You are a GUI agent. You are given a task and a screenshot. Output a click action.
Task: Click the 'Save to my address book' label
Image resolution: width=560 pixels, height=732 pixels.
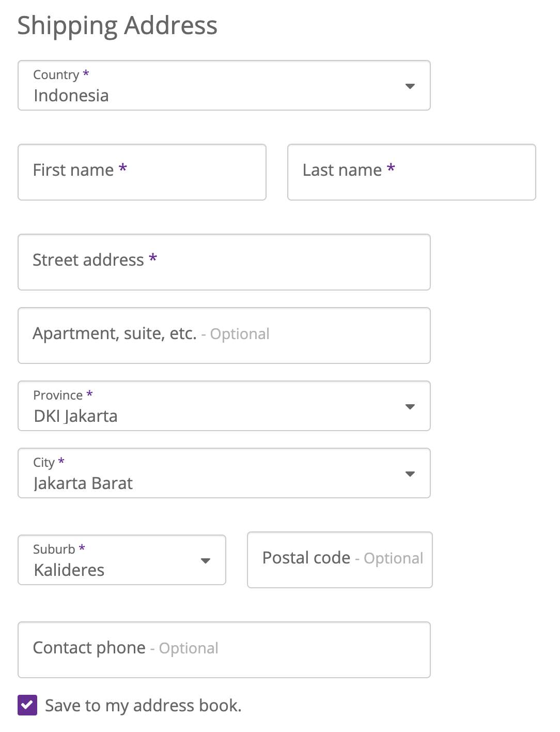[x=143, y=706]
